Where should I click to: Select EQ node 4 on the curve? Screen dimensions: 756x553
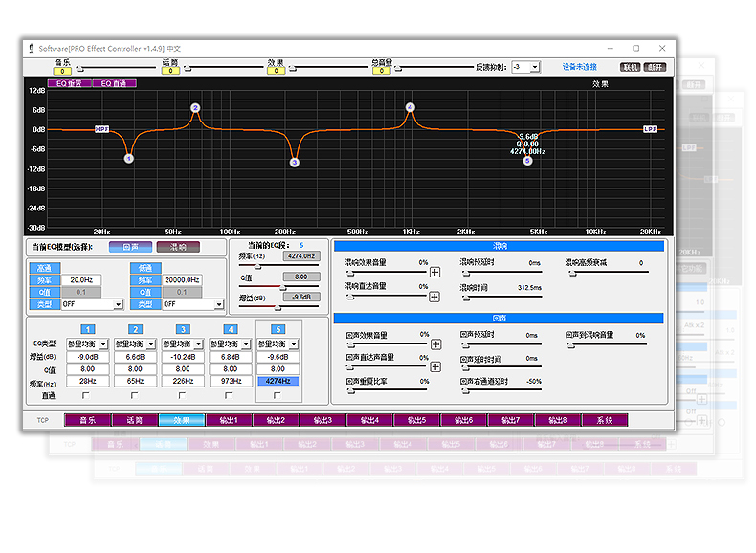410,107
